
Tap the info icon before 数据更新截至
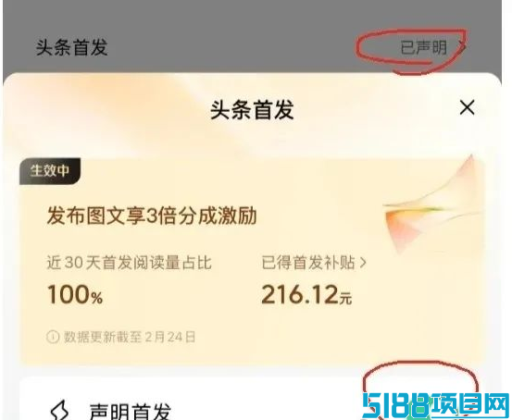point(53,337)
